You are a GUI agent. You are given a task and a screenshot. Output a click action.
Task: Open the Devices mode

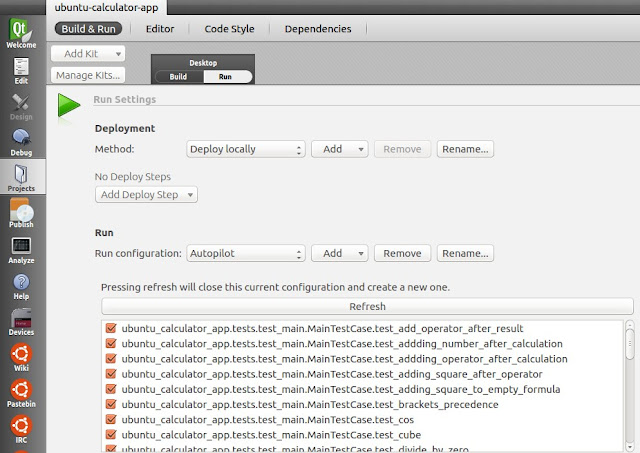(21, 322)
